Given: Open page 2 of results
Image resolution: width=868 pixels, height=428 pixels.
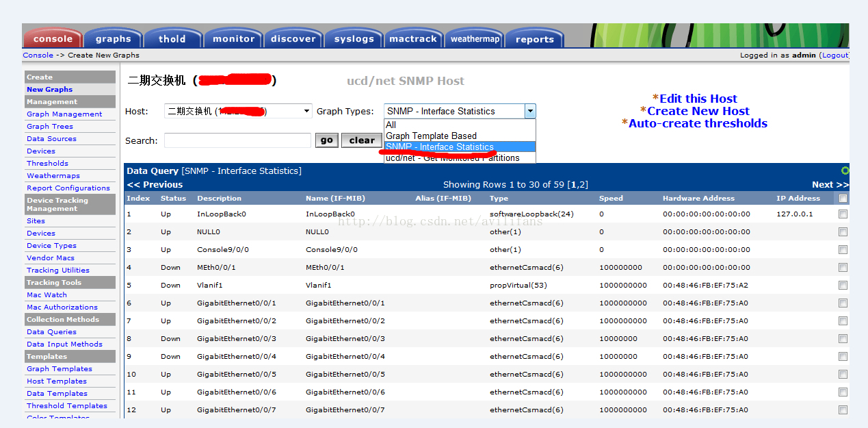Looking at the screenshot, I should coord(583,184).
